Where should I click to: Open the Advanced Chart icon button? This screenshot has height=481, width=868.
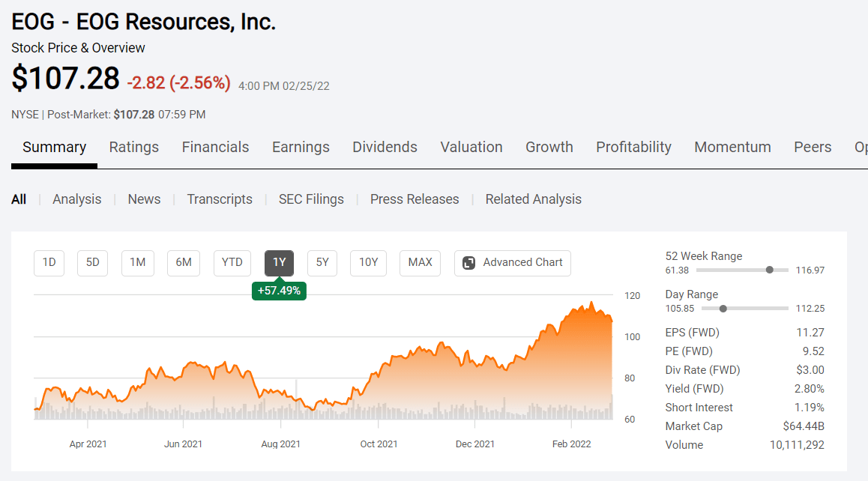[469, 263]
